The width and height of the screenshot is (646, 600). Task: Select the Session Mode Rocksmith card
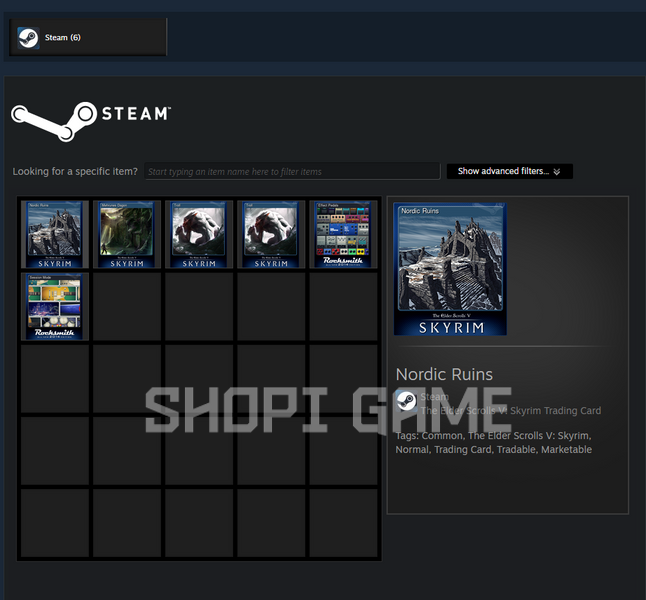click(55, 307)
